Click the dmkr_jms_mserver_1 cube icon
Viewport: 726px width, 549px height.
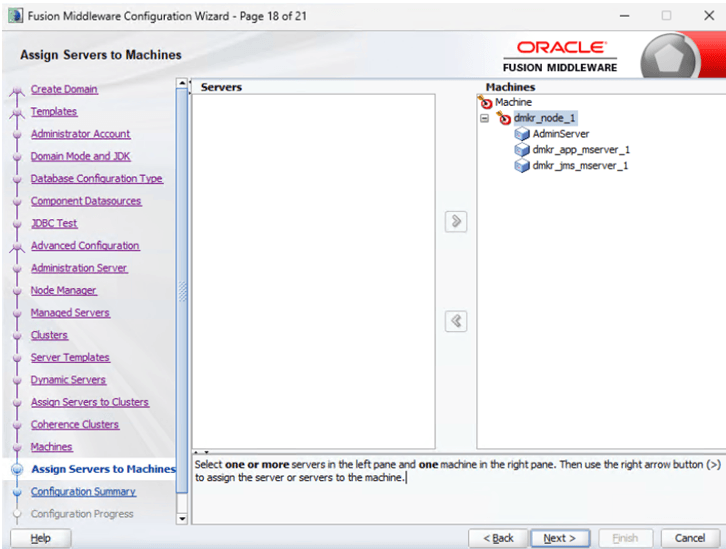coord(522,166)
